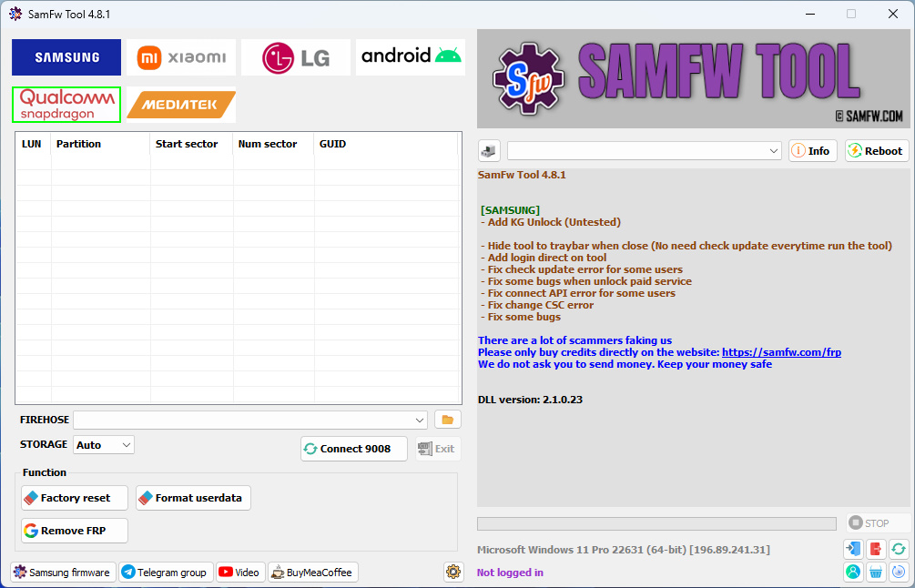915x588 pixels.
Task: Click the '[SAMSUNG]' log heading
Action: (x=510, y=210)
